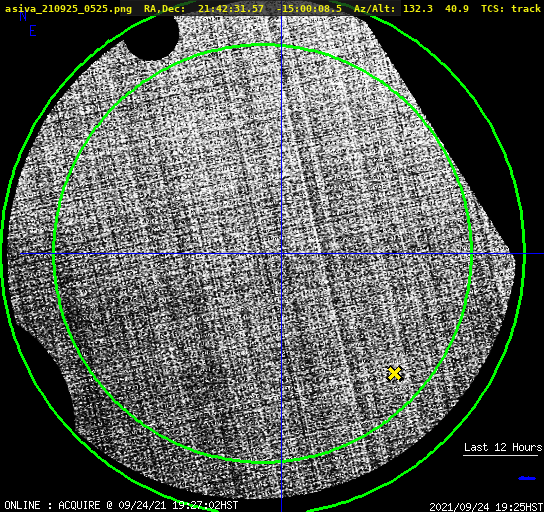Click the outer green horizon circle at far left
Screen dimensions: 544x512
pos(2,255)
